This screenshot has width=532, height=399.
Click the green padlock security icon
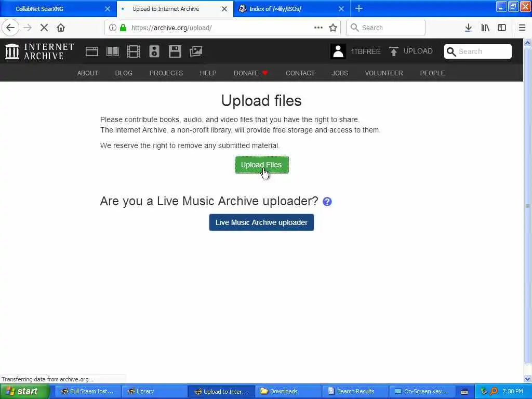(x=123, y=28)
